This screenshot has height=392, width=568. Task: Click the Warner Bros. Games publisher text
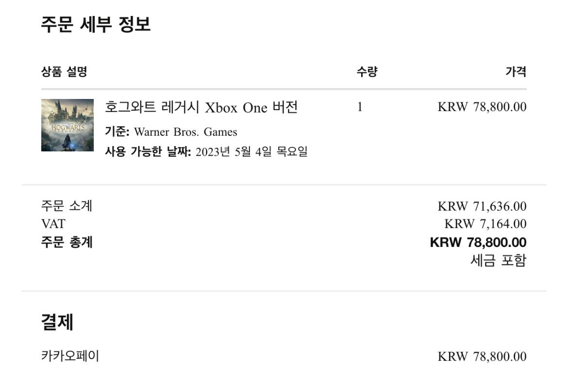(x=185, y=132)
